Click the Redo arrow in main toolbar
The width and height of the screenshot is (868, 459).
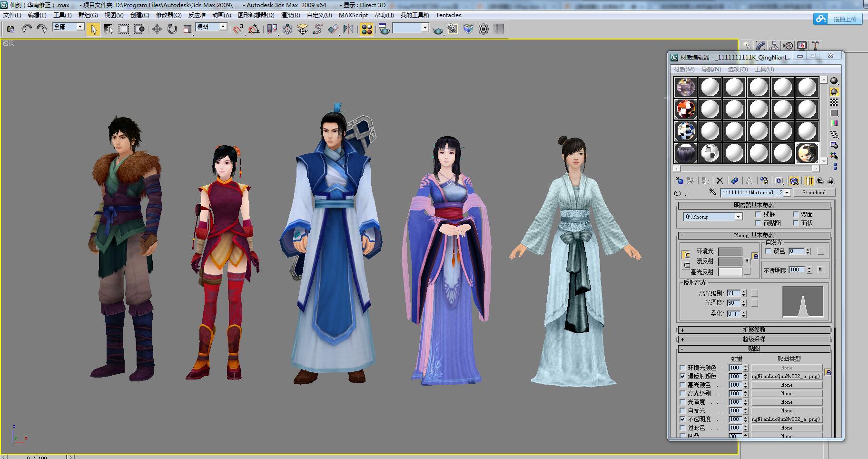42,29
